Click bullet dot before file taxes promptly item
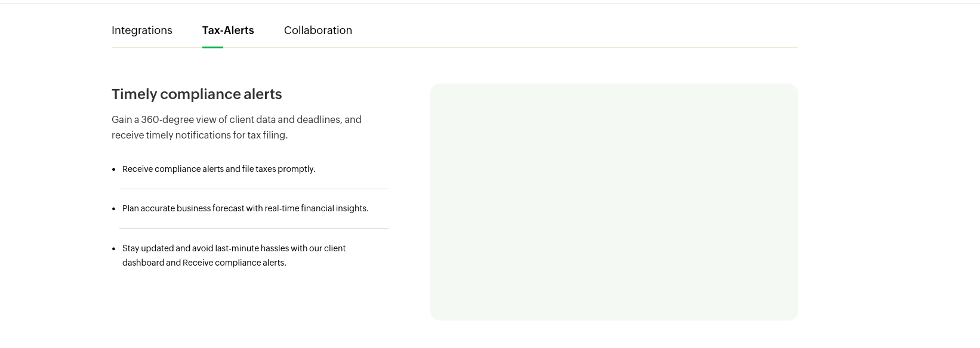The image size is (980, 348). tap(113, 170)
